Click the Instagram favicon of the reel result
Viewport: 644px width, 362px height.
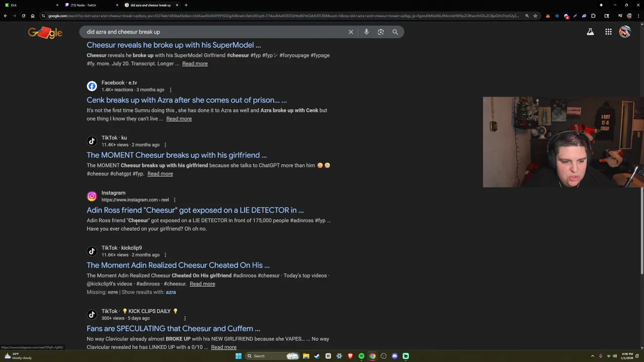tap(92, 196)
